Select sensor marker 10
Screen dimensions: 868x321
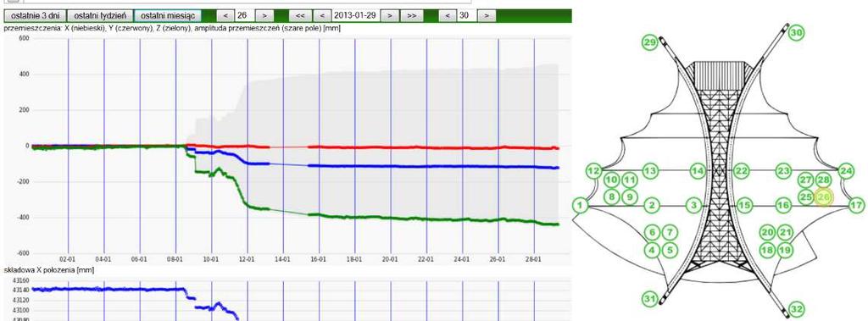tap(611, 180)
